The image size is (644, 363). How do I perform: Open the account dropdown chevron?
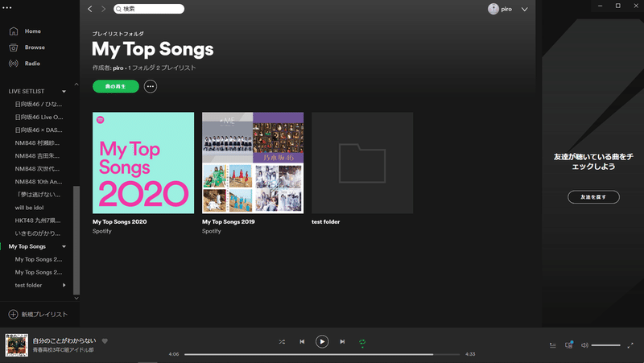pos(525,9)
